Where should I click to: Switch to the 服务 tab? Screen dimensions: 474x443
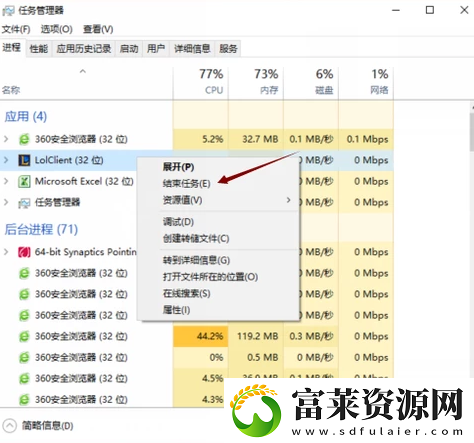pyautogui.click(x=228, y=49)
